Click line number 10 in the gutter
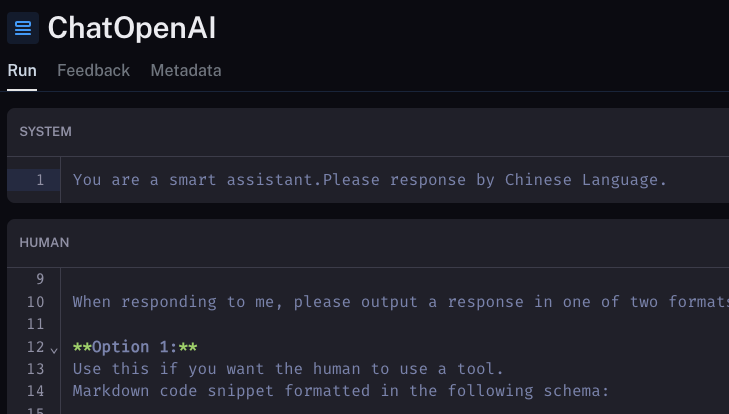The image size is (729, 414). point(36,302)
